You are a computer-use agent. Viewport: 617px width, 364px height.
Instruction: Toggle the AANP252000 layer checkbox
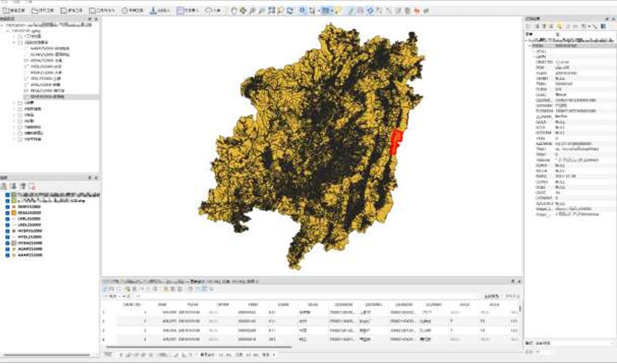pyautogui.click(x=7, y=256)
